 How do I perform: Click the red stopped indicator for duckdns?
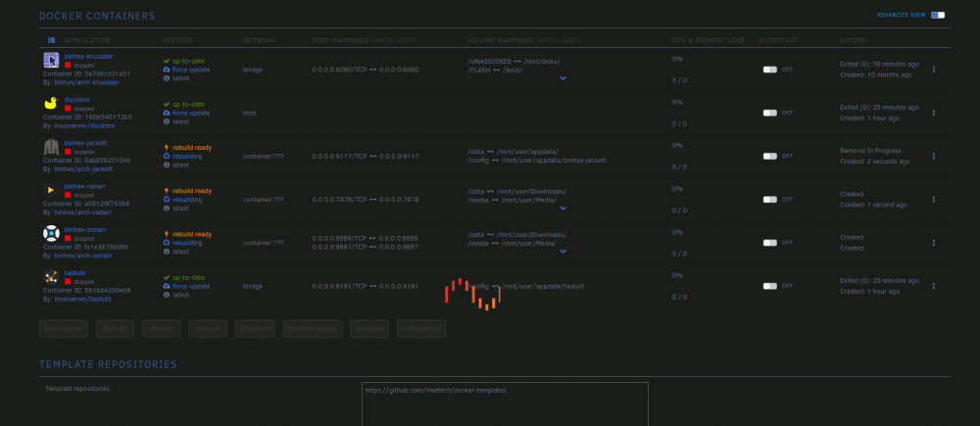pos(68,108)
